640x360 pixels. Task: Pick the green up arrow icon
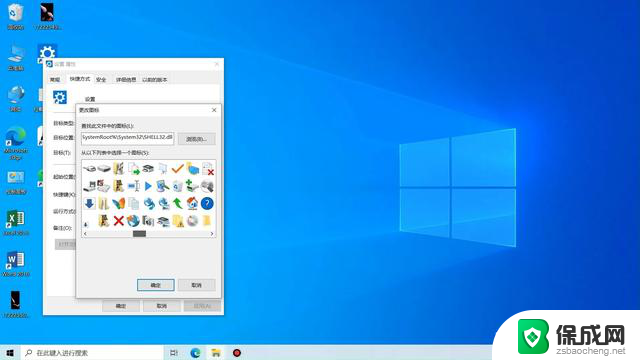click(178, 203)
